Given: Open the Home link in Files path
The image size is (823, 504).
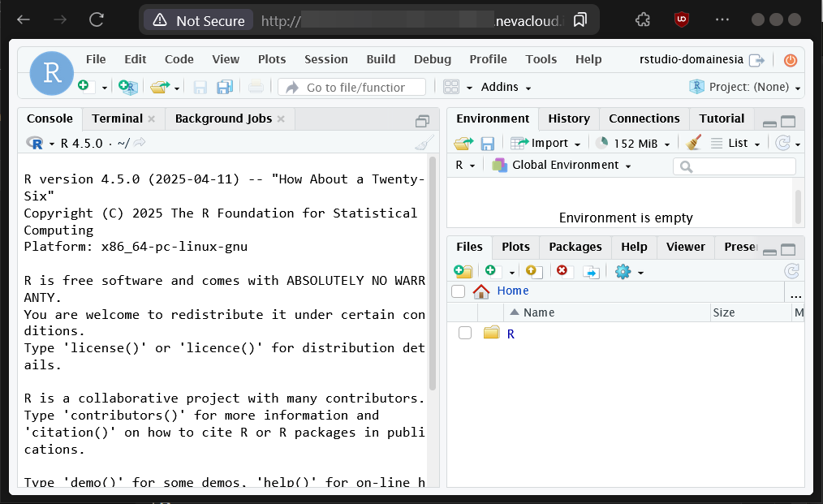Looking at the screenshot, I should click(513, 291).
